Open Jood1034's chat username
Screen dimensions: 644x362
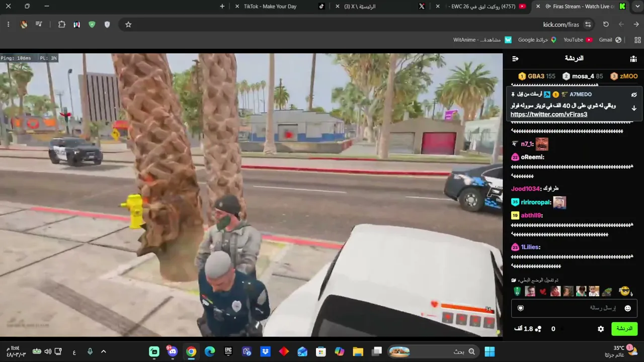point(525,189)
